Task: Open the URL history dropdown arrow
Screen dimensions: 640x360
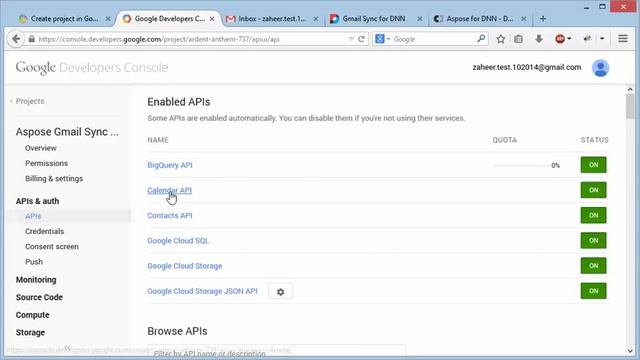Action: click(x=351, y=39)
